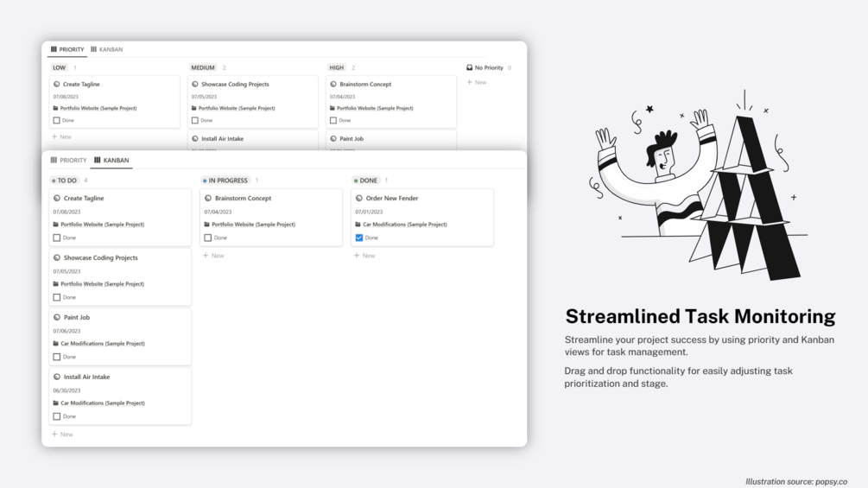
Task: Open Paint Job title in priority view HIGH column
Action: (x=352, y=139)
